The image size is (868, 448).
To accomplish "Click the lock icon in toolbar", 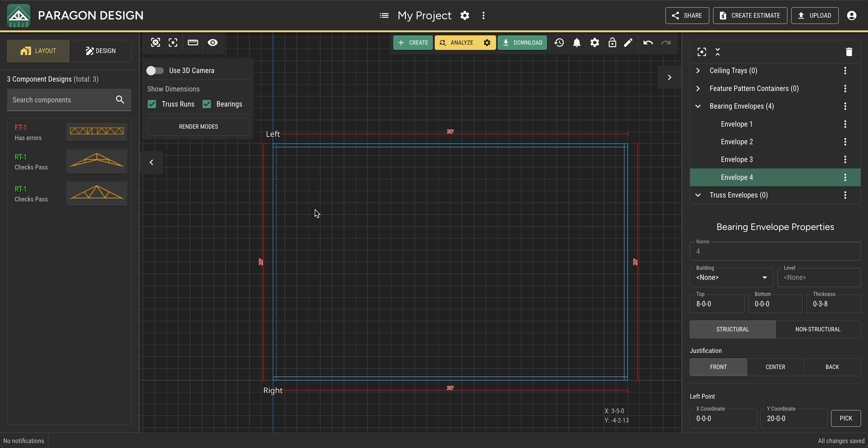I will point(612,43).
